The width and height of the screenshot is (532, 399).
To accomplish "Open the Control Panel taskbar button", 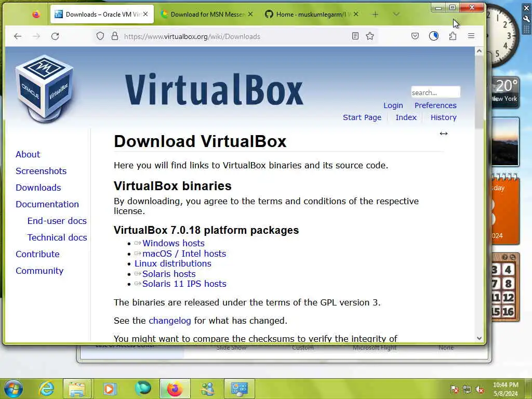I will [x=239, y=389].
